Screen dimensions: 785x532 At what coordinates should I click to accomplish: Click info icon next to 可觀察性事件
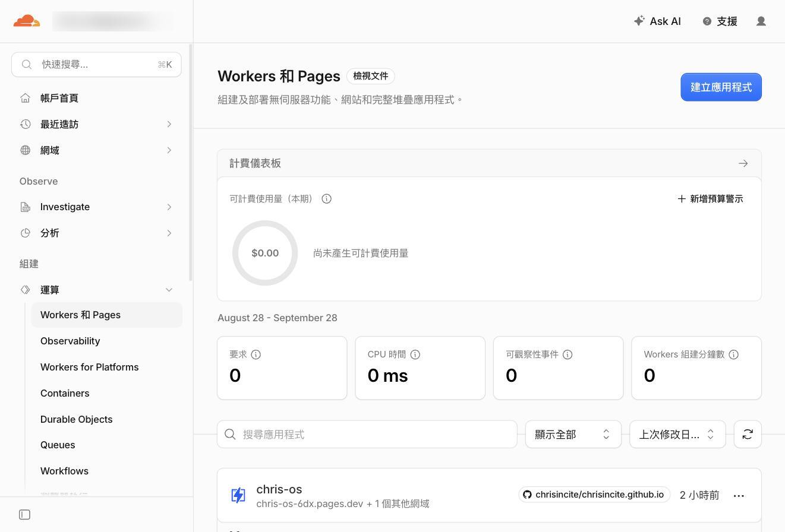pos(568,354)
